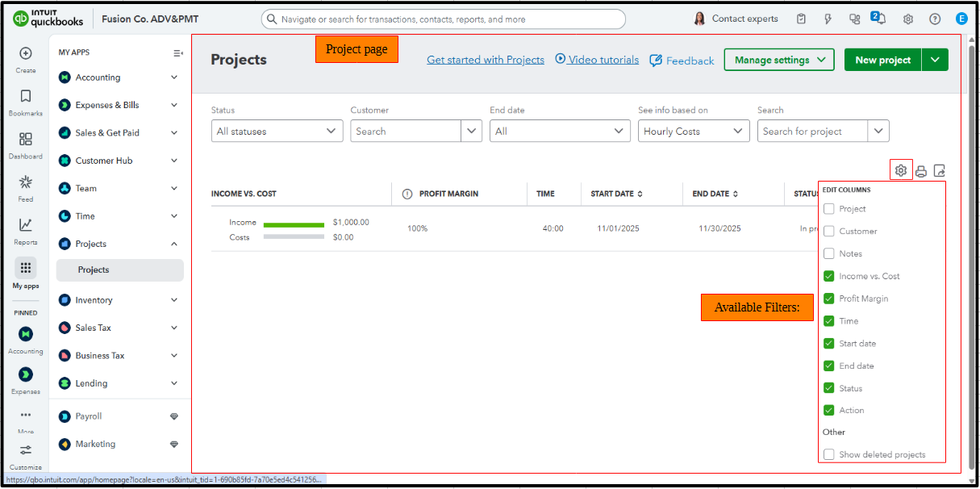The image size is (980, 489).
Task: Uncheck the Profit Margin column checkbox
Action: (x=829, y=299)
